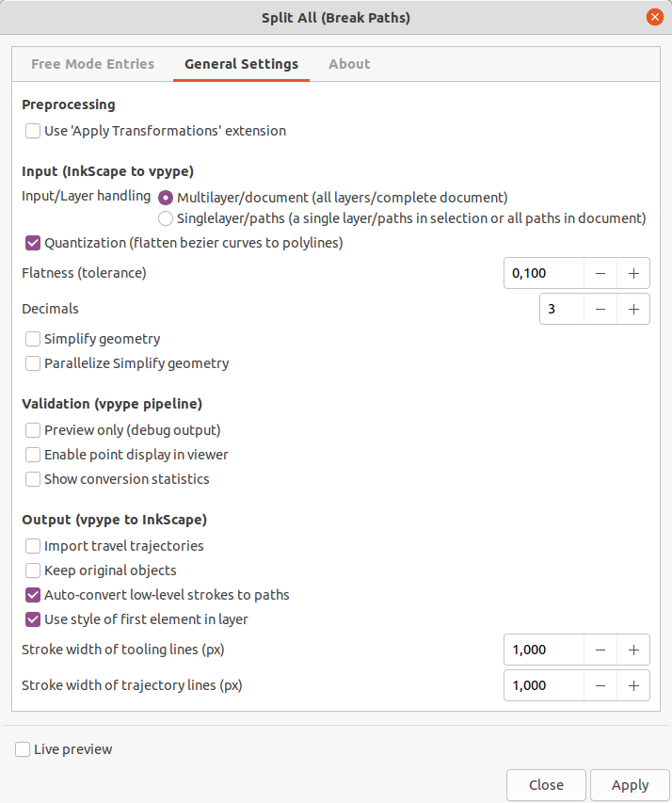Image resolution: width=672 pixels, height=803 pixels.
Task: Increase Flatness tolerance with plus icon
Action: 633,273
